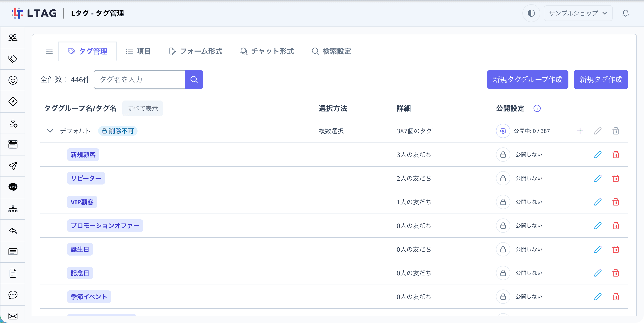644x323 pixels.
Task: Toggle publish lock for リピーター
Action: [503, 178]
